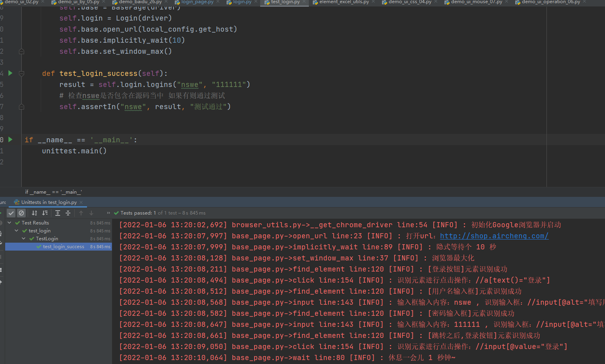This screenshot has height=364, width=605.
Task: Sort test results alphabetically
Action: 34,213
